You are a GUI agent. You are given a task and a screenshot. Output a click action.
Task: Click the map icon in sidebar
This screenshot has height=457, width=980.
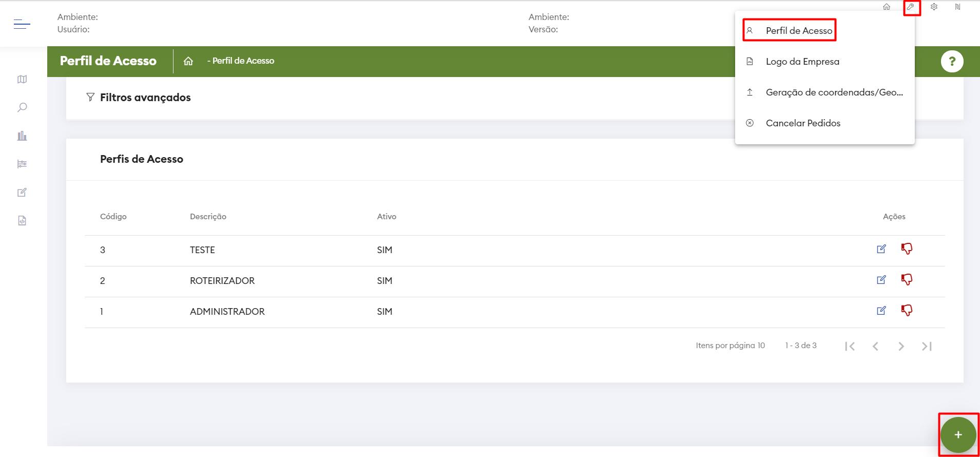[22, 80]
